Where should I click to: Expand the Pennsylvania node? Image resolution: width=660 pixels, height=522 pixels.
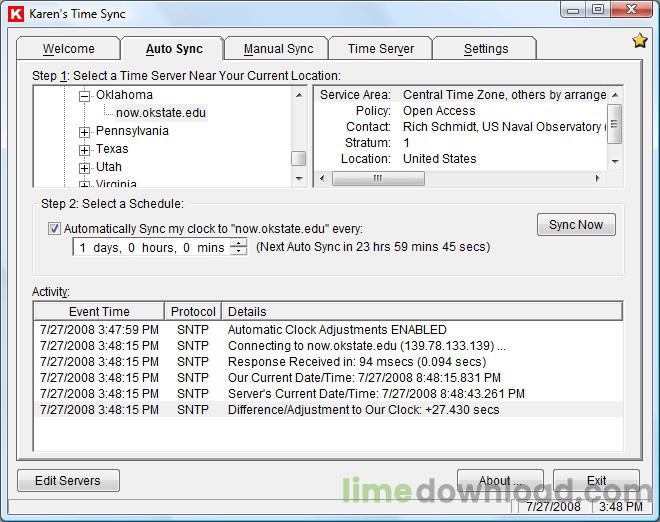(84, 132)
